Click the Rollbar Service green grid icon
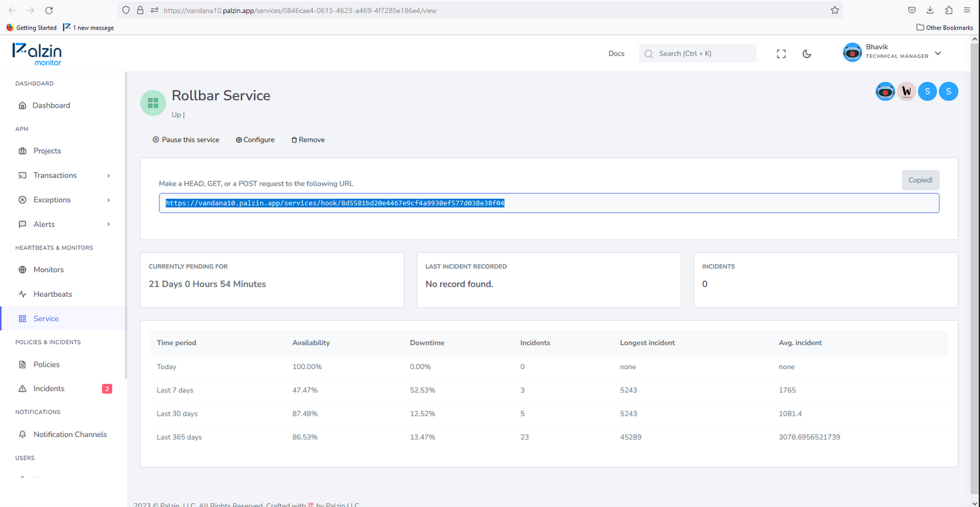 click(153, 103)
